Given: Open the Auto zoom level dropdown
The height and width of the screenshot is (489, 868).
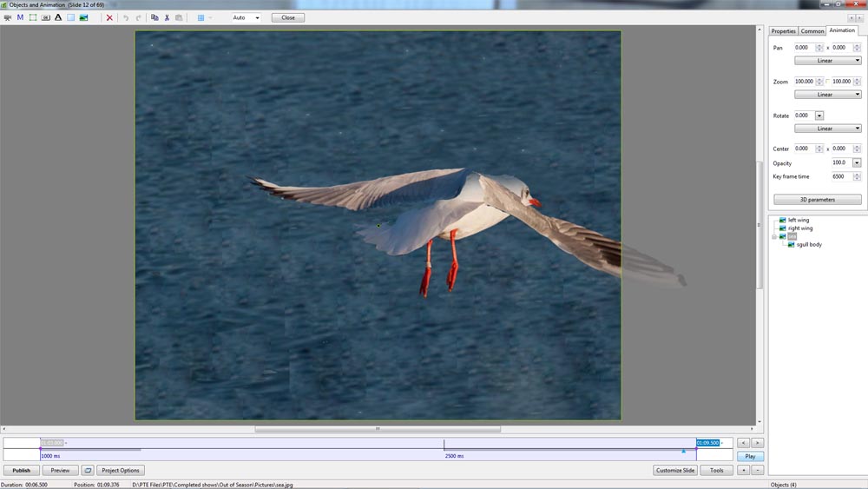Looking at the screenshot, I should 247,17.
